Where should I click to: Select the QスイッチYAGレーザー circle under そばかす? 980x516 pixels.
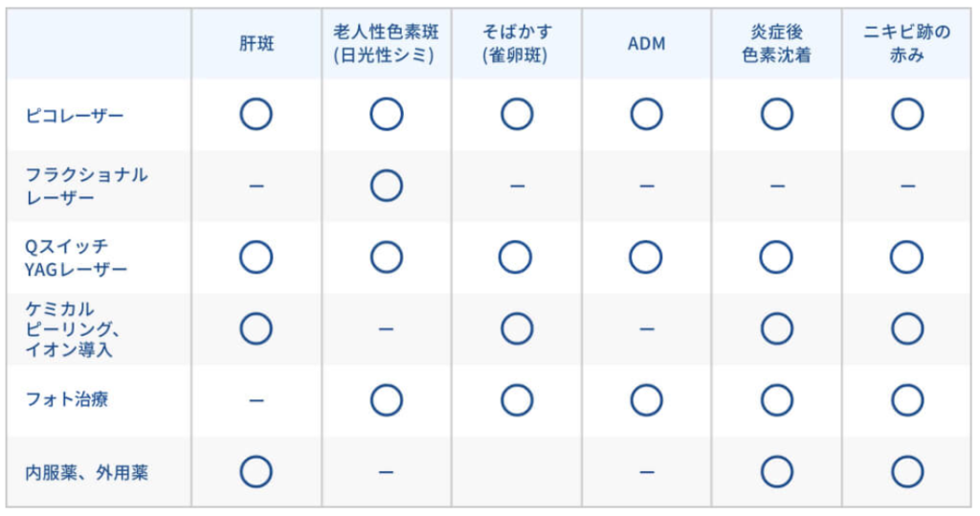pos(515,258)
